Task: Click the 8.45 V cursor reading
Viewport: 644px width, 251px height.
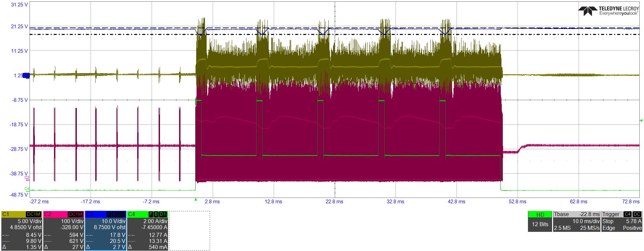Action: 33,235
